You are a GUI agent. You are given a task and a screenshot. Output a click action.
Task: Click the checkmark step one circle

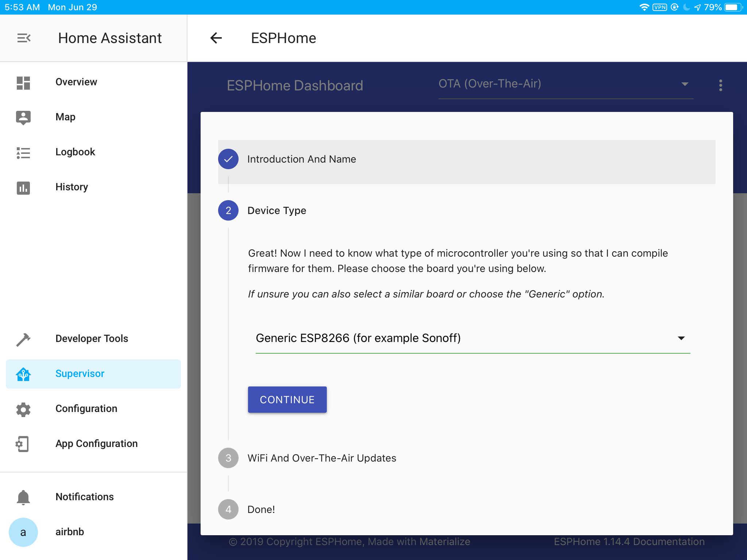point(228,159)
